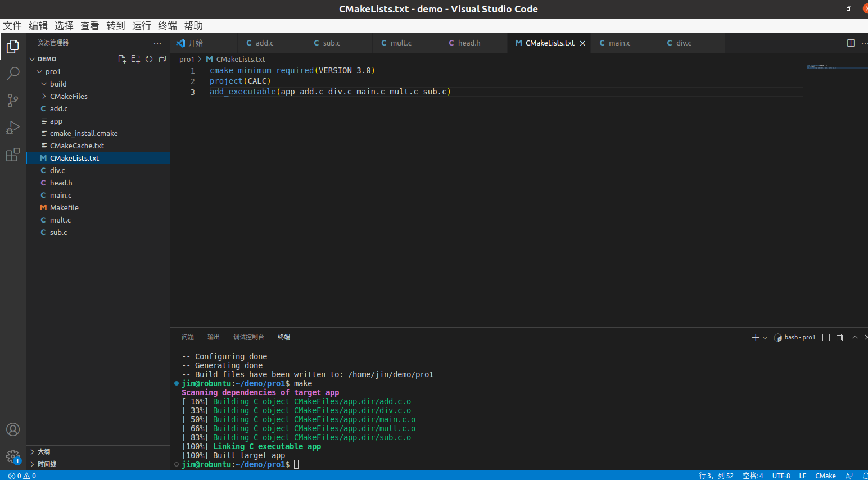Screen dimensions: 868x480
Task: Split the editor to the right
Action: click(851, 43)
